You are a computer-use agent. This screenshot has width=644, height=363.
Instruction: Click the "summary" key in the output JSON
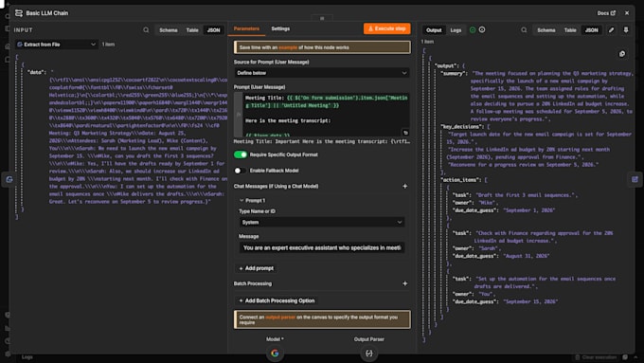(454, 74)
